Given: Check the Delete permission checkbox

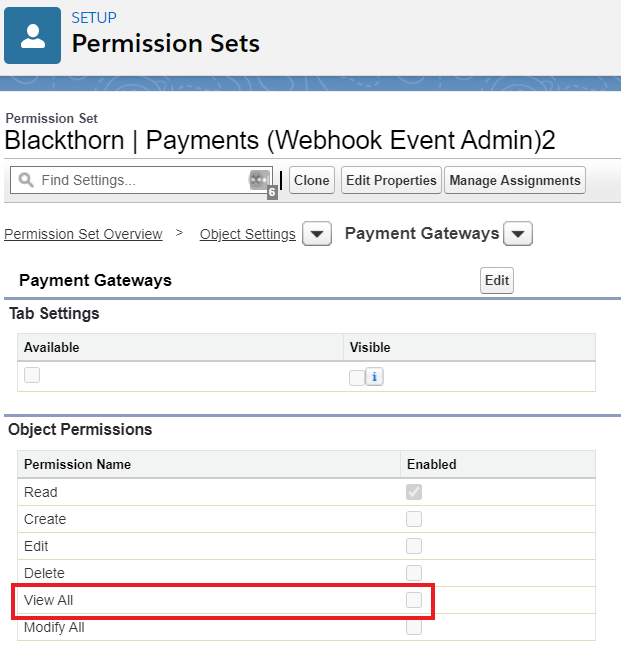Looking at the screenshot, I should pos(414,573).
